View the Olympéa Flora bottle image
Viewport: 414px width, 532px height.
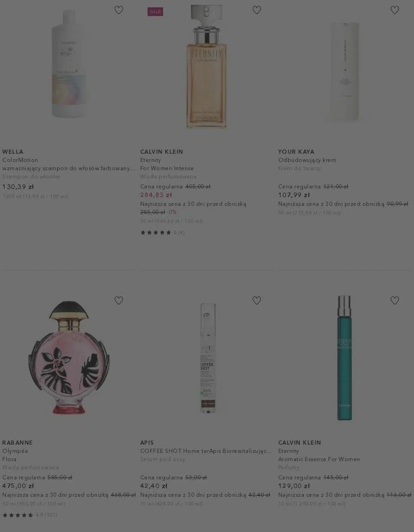(x=69, y=357)
